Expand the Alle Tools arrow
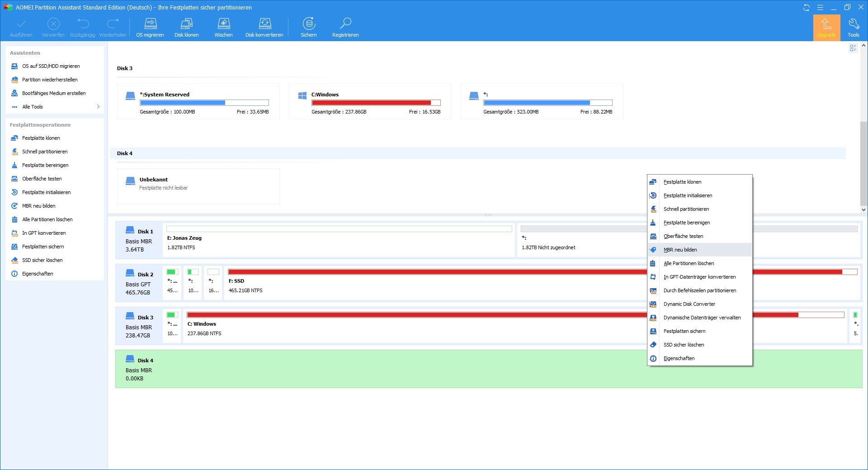Screen dimensions: 868x470 click(98, 107)
